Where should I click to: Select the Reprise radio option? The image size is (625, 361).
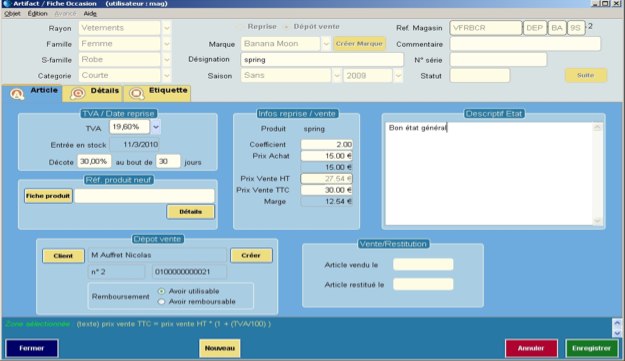(240, 27)
